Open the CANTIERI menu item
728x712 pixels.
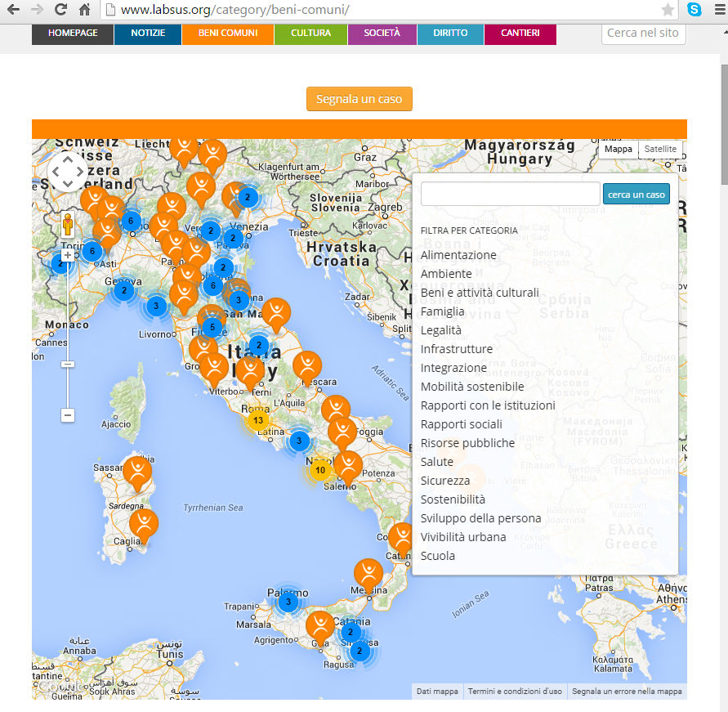click(520, 34)
